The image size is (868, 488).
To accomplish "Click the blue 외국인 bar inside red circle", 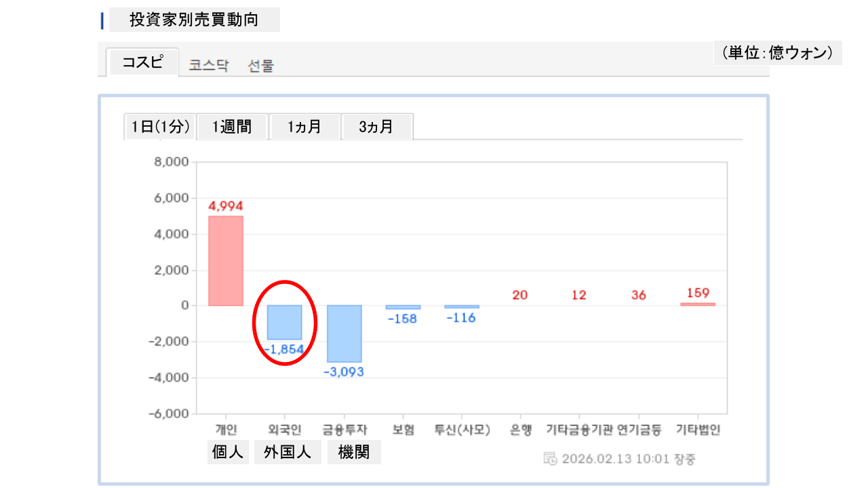I will point(284,322).
